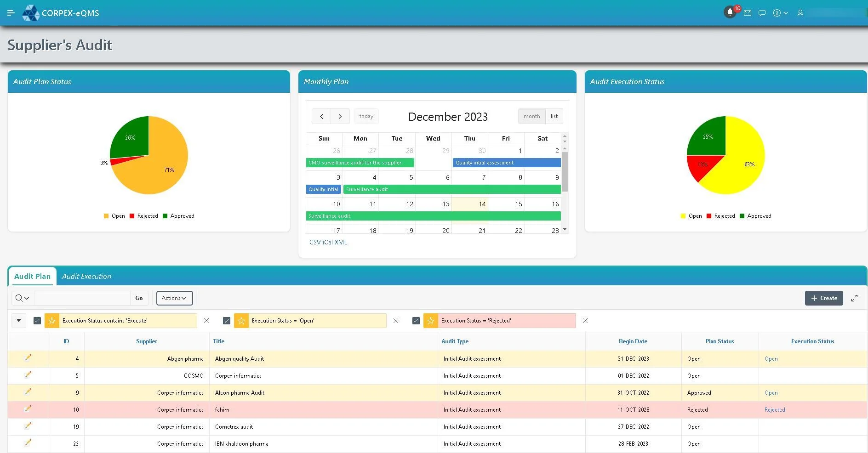Disable the Execution Status = 'Rejected' filter
868x453 pixels.
click(416, 321)
